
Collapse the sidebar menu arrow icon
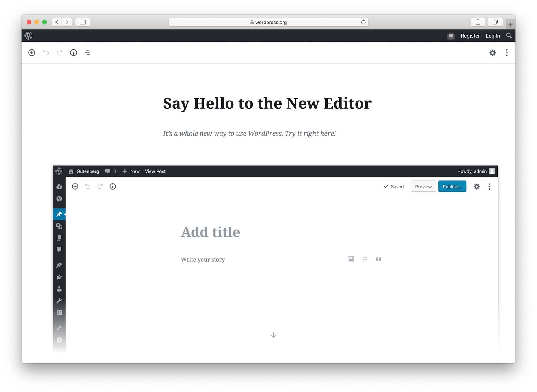click(59, 340)
